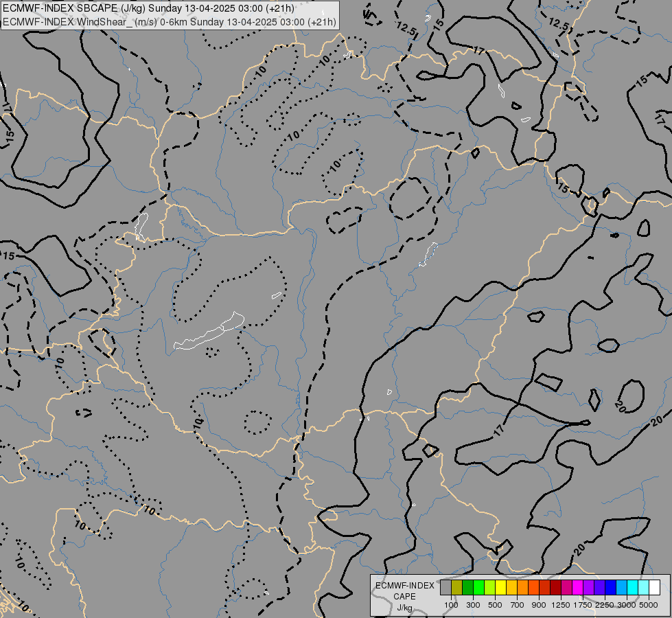Click the CAPE word in legend box
The width and height of the screenshot is (672, 618).
pos(404,597)
